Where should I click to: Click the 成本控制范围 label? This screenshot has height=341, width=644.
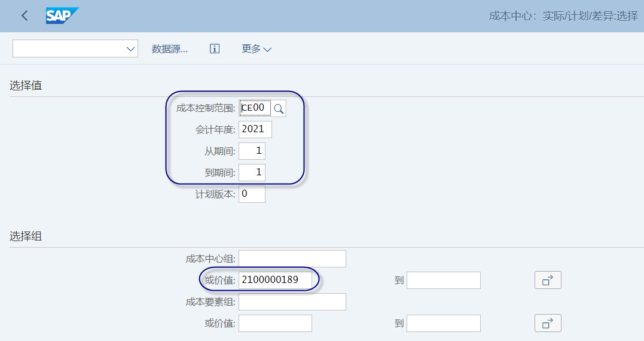205,108
